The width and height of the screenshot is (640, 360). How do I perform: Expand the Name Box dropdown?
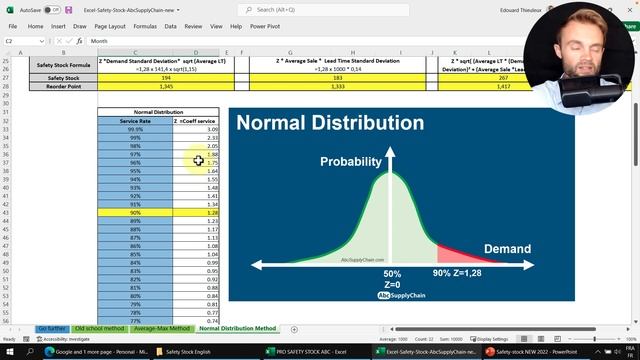[x=42, y=41]
